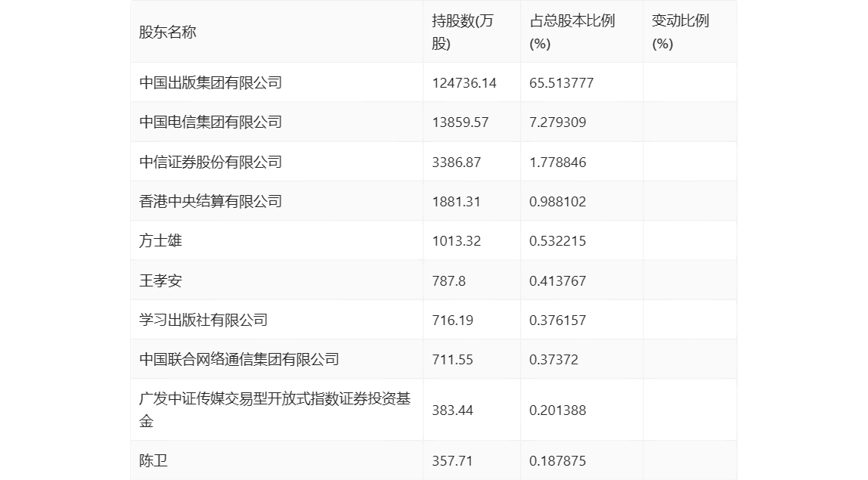Click percentage value 0.532215
Viewport: 868px width, 480px height.
pyautogui.click(x=558, y=241)
